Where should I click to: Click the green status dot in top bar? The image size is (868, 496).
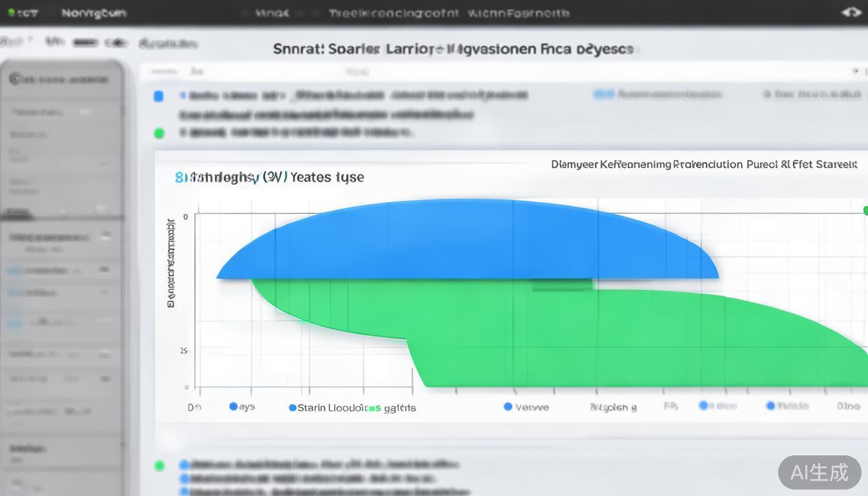click(x=12, y=13)
